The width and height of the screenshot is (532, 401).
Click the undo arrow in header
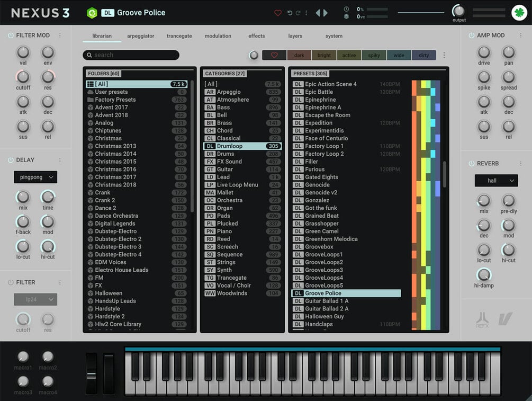tap(290, 13)
